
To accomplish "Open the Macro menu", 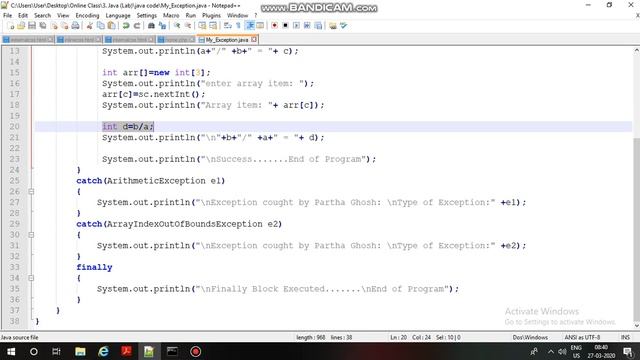I will (x=171, y=16).
